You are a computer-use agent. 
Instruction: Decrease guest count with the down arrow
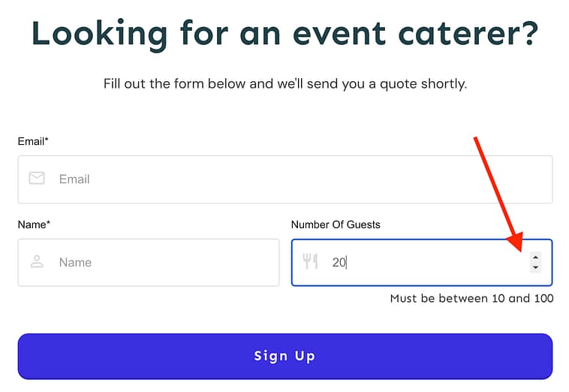pos(535,267)
